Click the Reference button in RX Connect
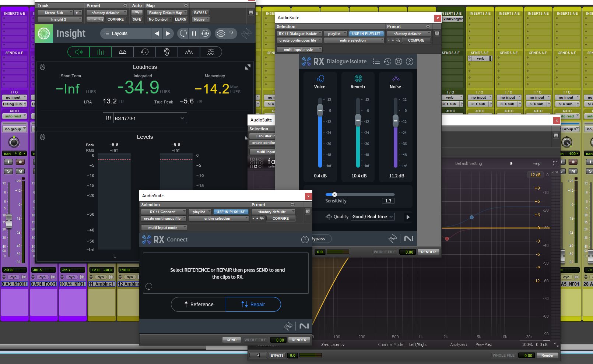This screenshot has width=593, height=364. tap(199, 304)
